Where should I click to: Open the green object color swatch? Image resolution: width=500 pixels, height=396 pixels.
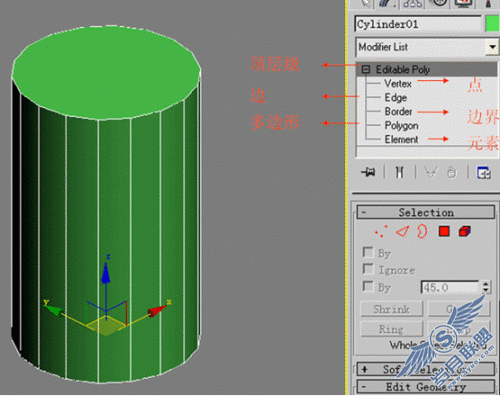click(492, 24)
